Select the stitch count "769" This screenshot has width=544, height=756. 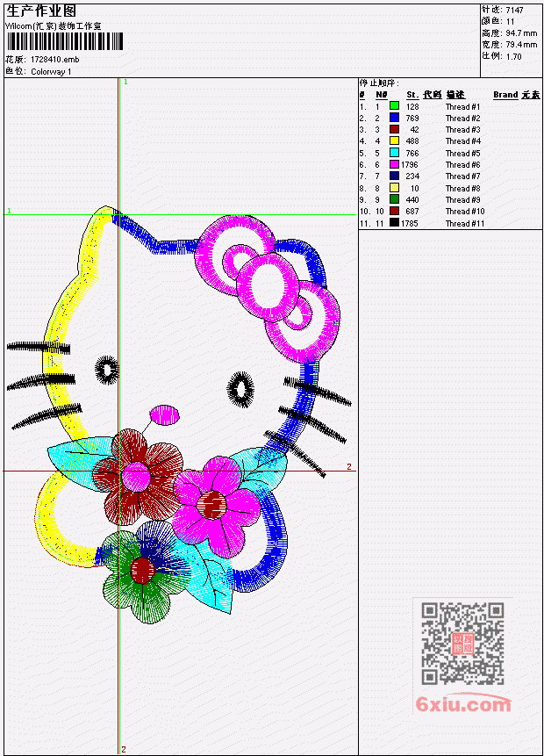coord(412,119)
